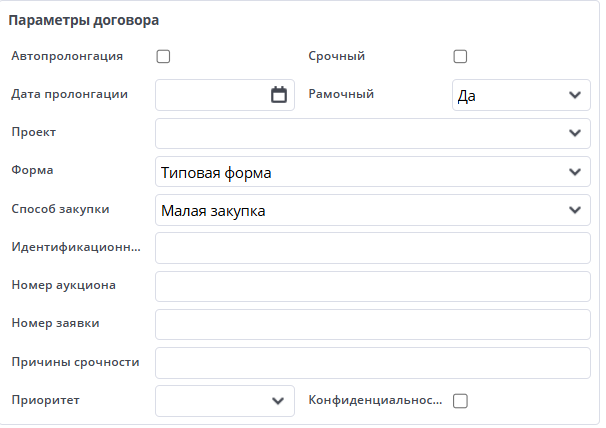Open the calendar picker for Дата пролонгации

coord(279,95)
